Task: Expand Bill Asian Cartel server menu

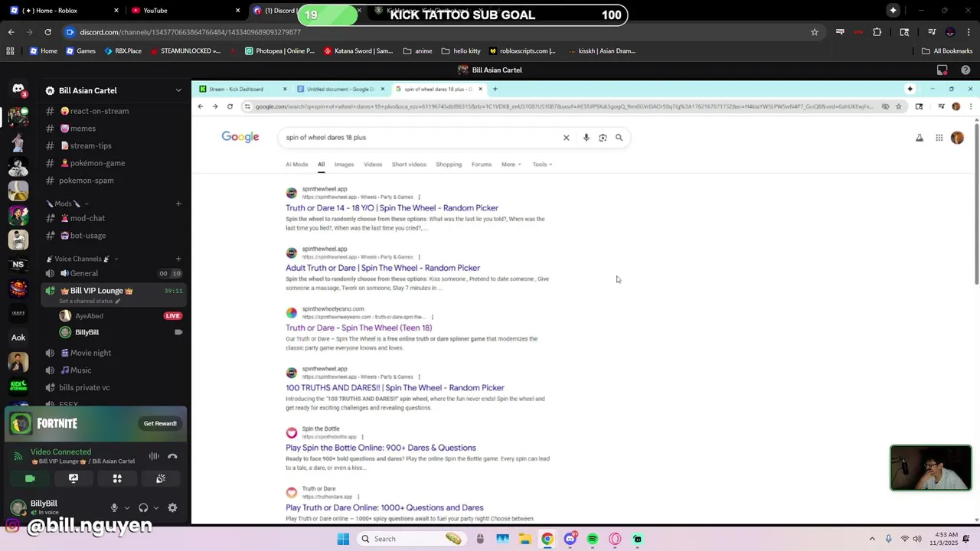Action: (178, 90)
